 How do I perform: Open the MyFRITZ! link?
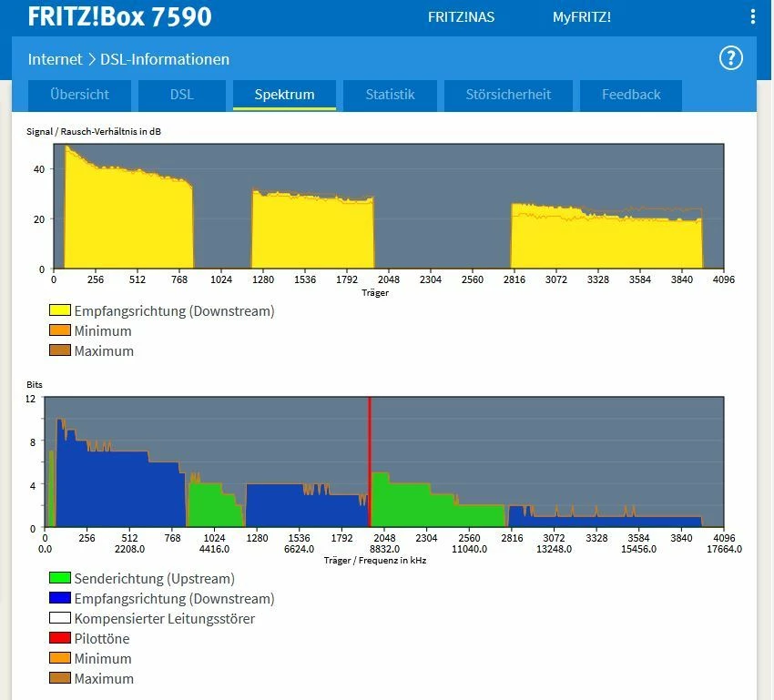[x=582, y=17]
